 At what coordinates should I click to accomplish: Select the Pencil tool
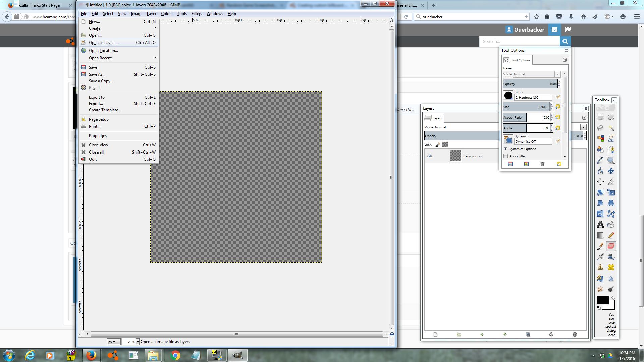pyautogui.click(x=611, y=235)
